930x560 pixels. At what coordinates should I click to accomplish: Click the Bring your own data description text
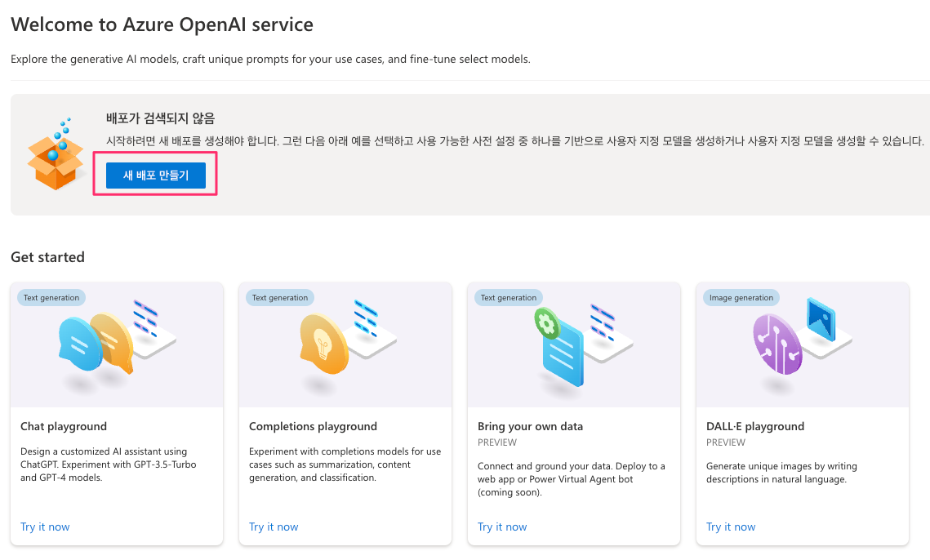click(572, 479)
